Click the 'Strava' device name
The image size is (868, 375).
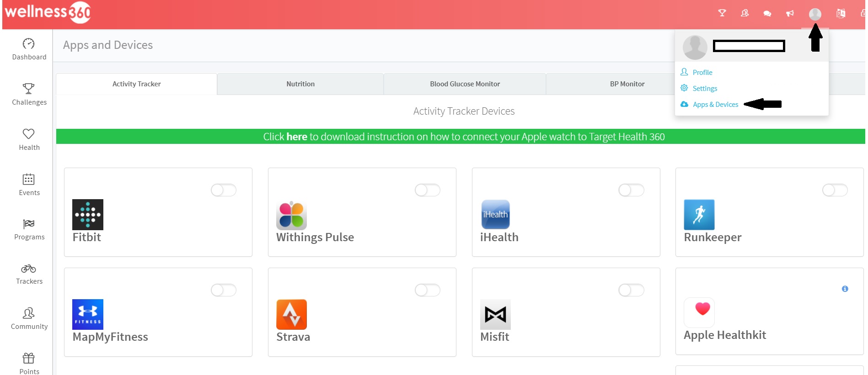pyautogui.click(x=293, y=337)
